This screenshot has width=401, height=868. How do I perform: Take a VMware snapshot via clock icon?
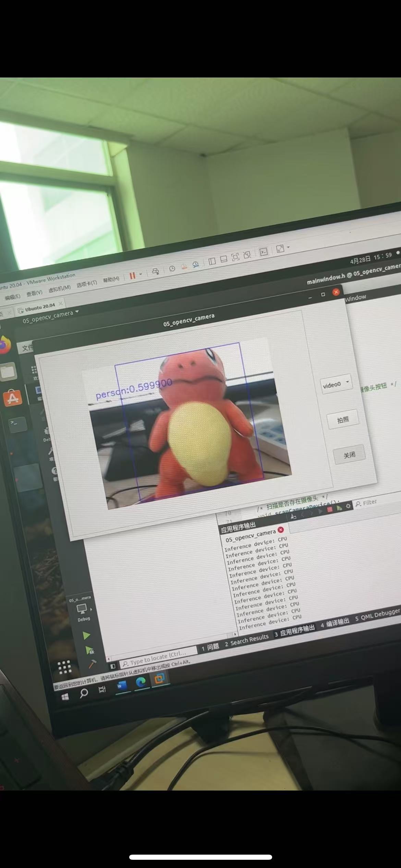tap(172, 269)
